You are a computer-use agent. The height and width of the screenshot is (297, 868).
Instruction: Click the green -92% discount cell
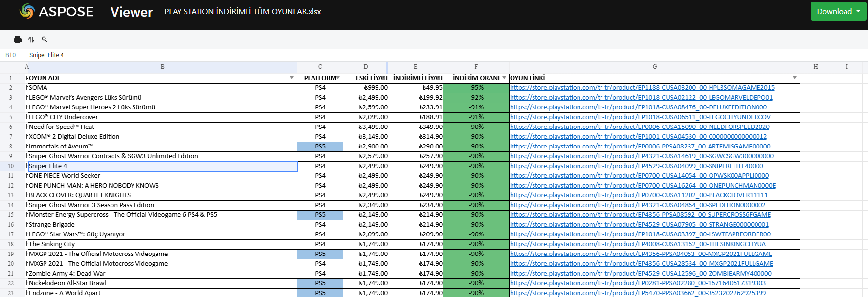click(x=476, y=98)
